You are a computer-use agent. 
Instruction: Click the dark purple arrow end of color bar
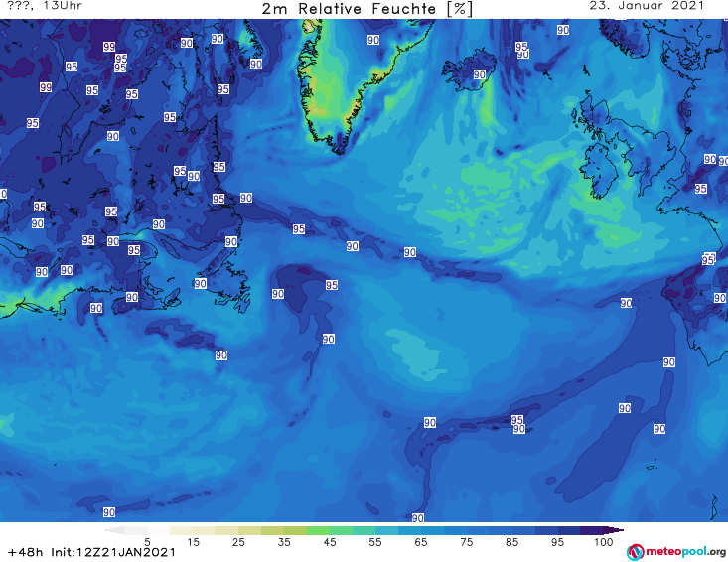[x=615, y=530]
